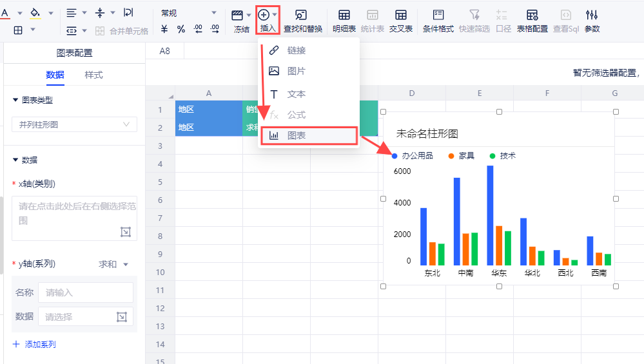Click the yuan currency format icon
Screen dimensions: 644x364
(x=164, y=29)
